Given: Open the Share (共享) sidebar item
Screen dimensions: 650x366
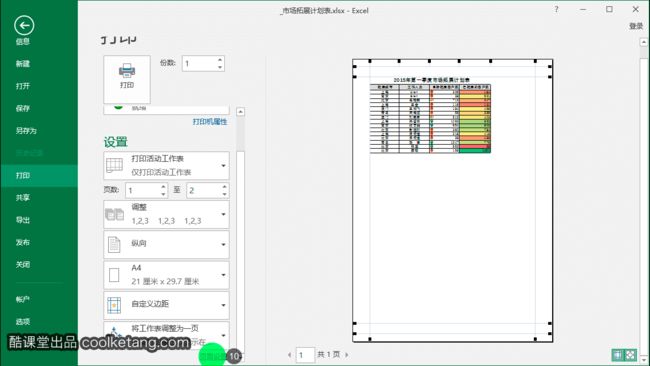Looking at the screenshot, I should pos(23,198).
